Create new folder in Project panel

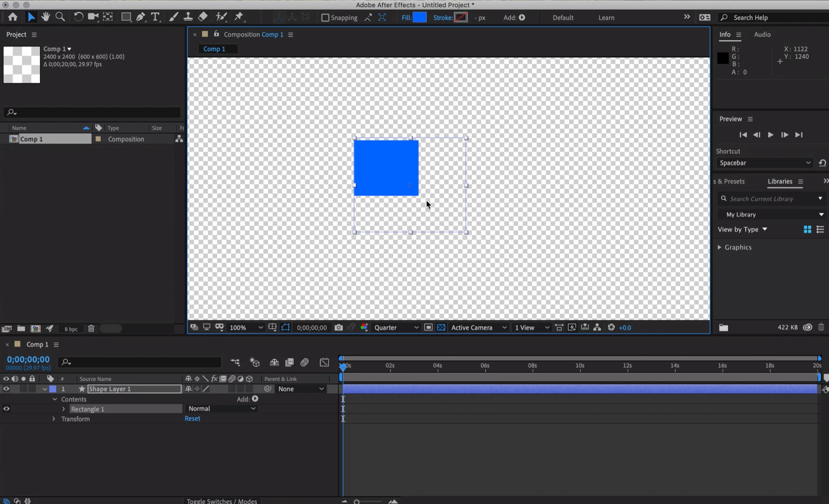(x=21, y=329)
